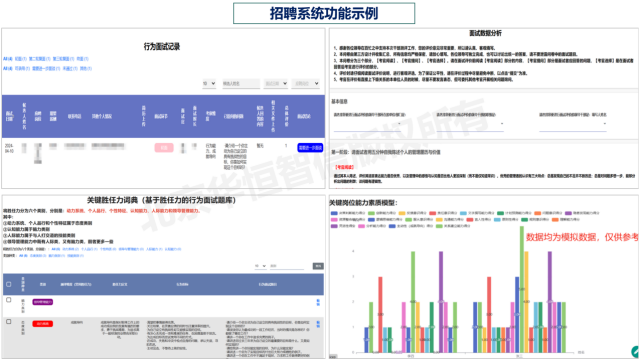Click the blue view link in the purple tag row
The width and height of the screenshot is (643, 361).
tap(318, 302)
